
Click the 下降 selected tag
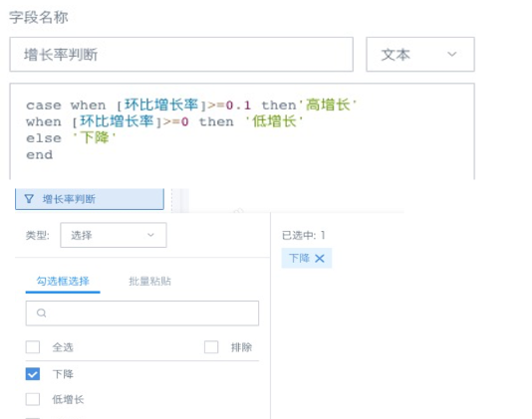click(x=299, y=259)
